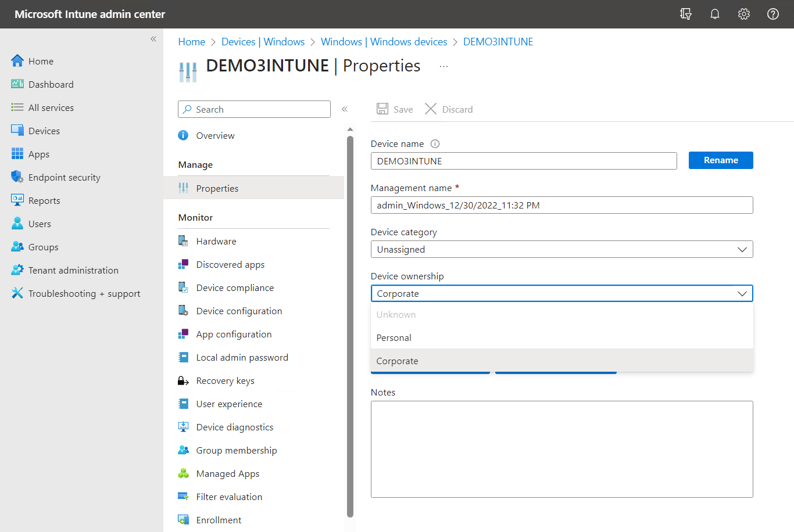794x532 pixels.
Task: Click the Users person icon
Action: 17,223
